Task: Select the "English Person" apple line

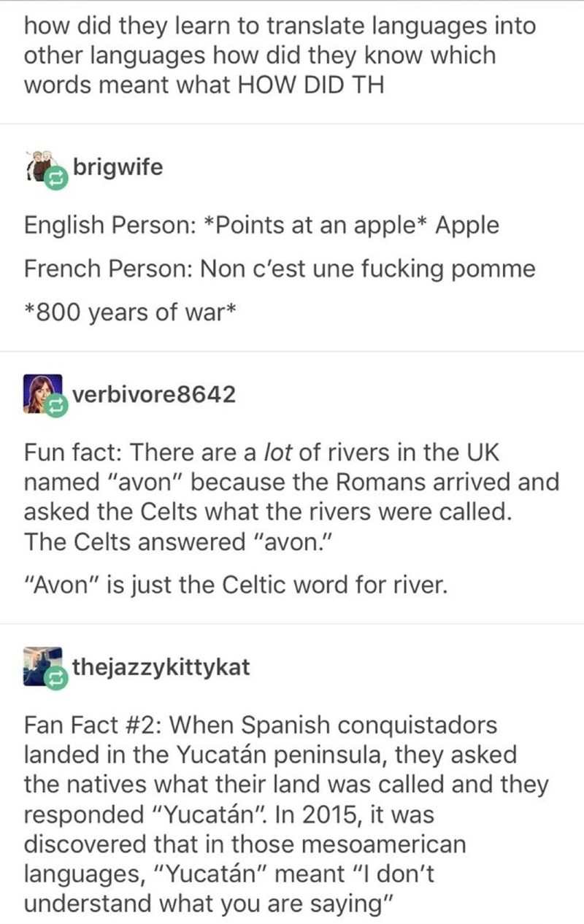Action: tap(261, 225)
